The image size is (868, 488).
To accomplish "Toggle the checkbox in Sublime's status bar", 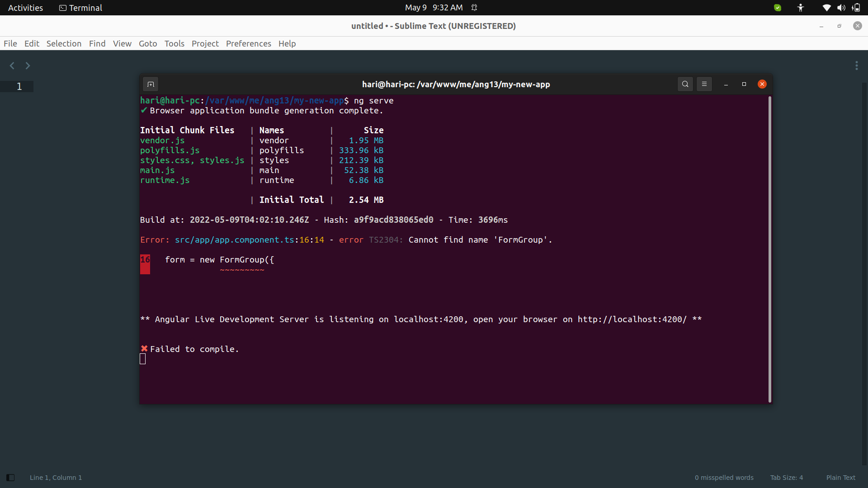I will click(x=10, y=477).
